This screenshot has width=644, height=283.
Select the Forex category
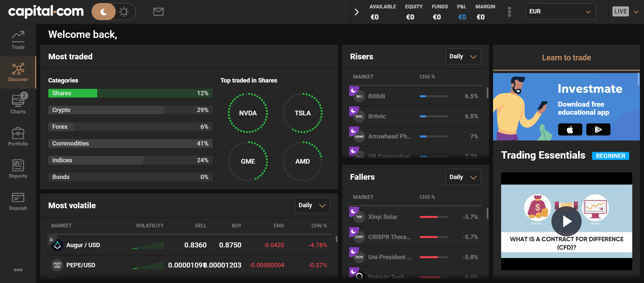[x=130, y=127]
